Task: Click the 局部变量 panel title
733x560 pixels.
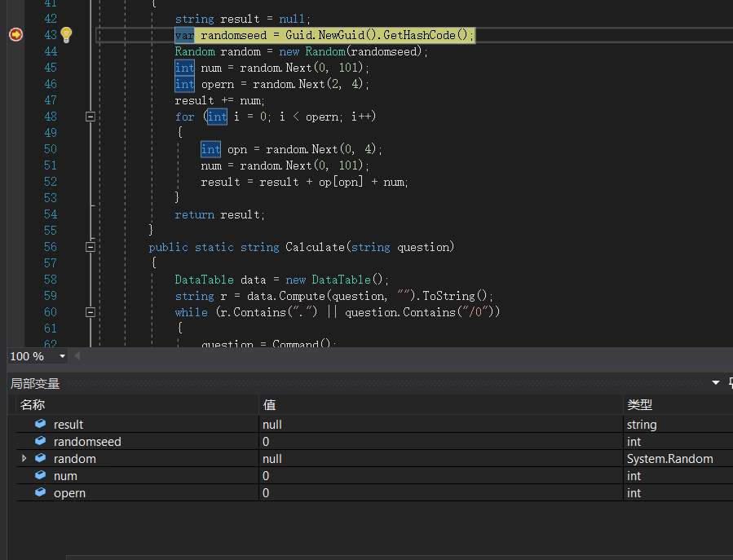Action: coord(35,383)
